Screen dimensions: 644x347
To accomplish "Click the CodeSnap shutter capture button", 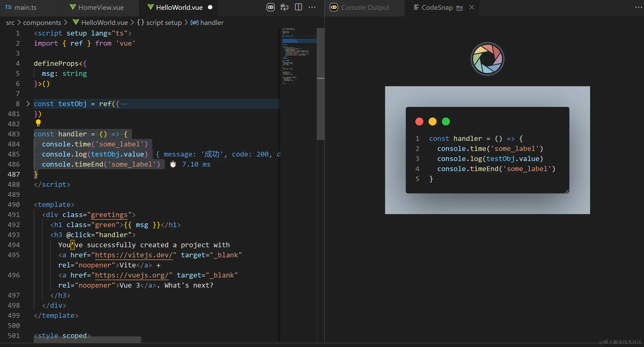I will point(487,59).
